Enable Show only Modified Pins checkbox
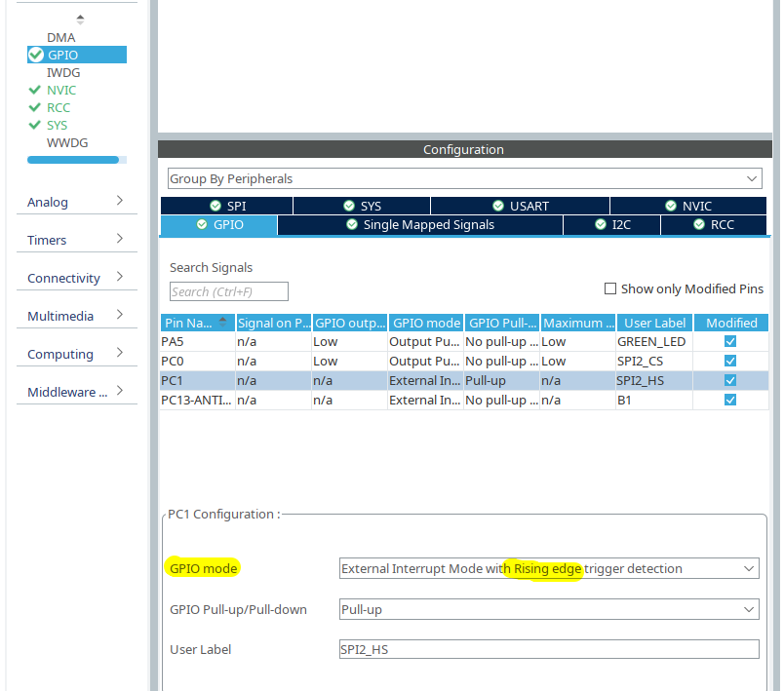 click(610, 288)
